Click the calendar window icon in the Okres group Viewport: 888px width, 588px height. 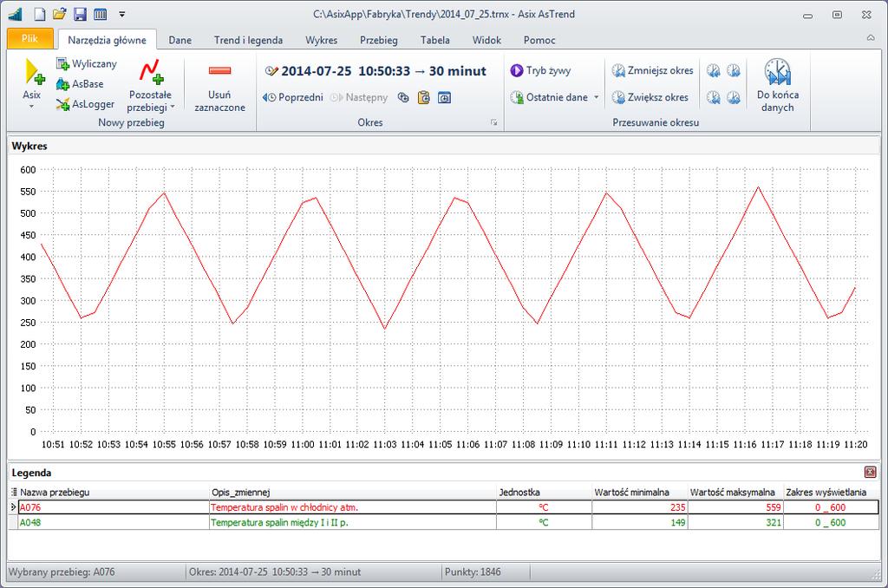coord(445,97)
